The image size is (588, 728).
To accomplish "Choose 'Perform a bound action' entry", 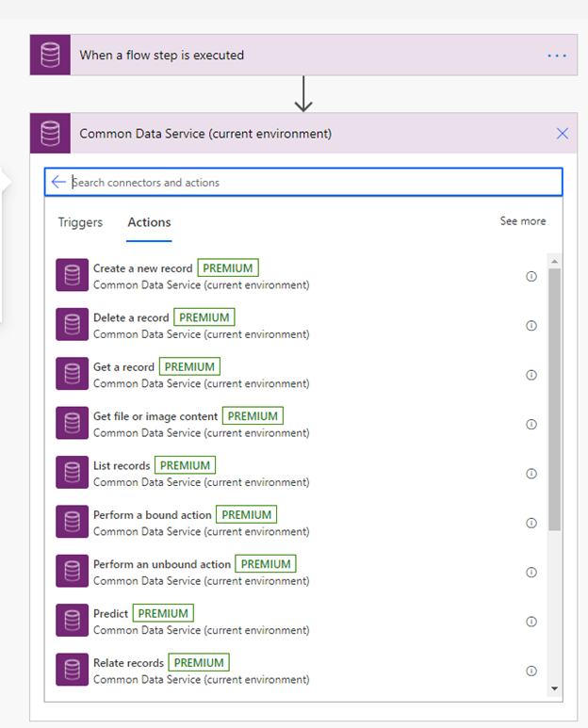I will [x=297, y=522].
